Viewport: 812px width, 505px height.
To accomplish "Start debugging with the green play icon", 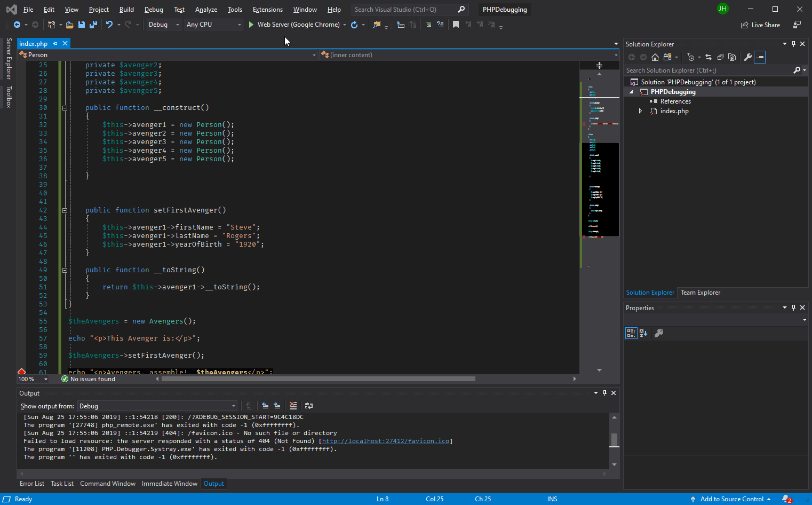I will [x=251, y=25].
